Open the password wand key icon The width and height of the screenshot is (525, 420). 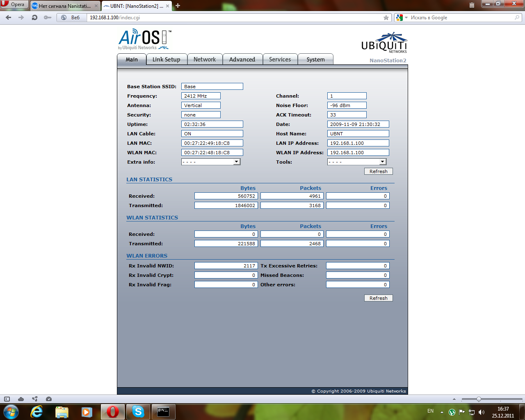48,18
